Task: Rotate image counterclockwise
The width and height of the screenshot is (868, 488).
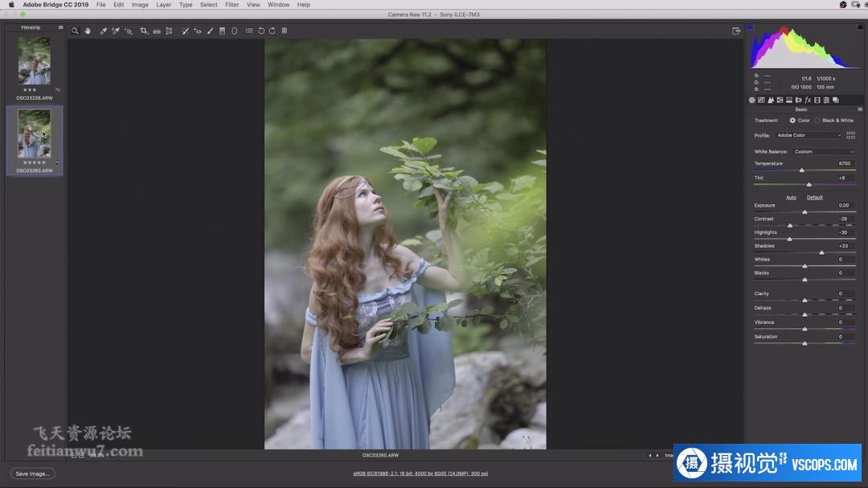Action: (x=261, y=31)
